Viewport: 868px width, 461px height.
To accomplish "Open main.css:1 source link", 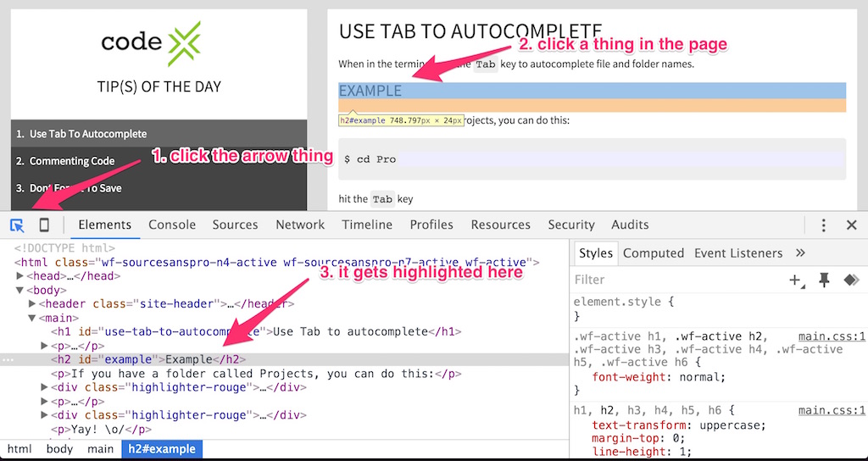I will pyautogui.click(x=832, y=336).
